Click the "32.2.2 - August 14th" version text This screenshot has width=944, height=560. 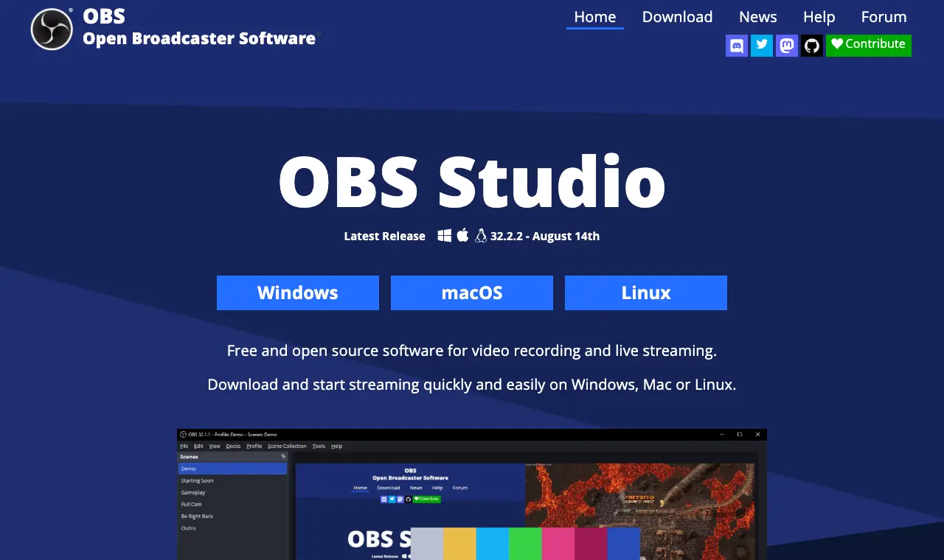[x=545, y=237]
